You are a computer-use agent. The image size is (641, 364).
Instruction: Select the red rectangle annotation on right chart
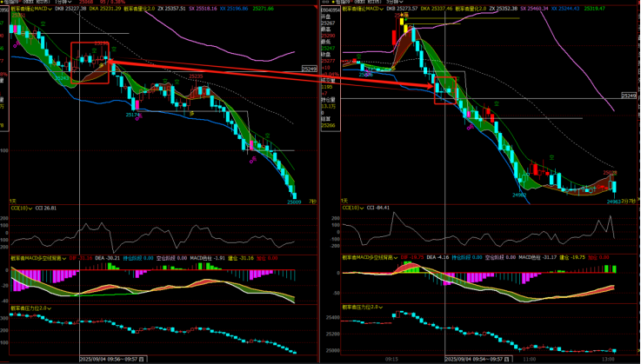pyautogui.click(x=444, y=90)
